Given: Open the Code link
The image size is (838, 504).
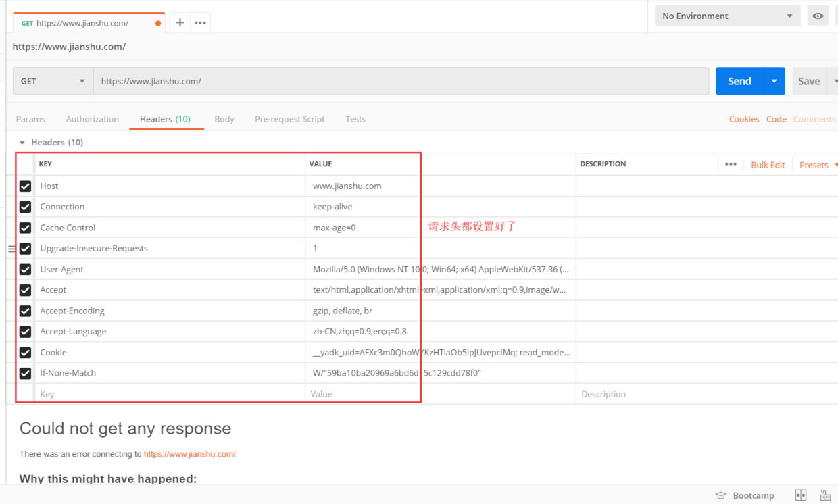Looking at the screenshot, I should (x=776, y=119).
